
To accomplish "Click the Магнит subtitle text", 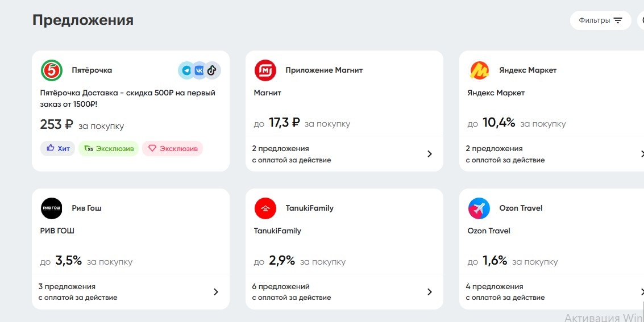I will (x=267, y=93).
